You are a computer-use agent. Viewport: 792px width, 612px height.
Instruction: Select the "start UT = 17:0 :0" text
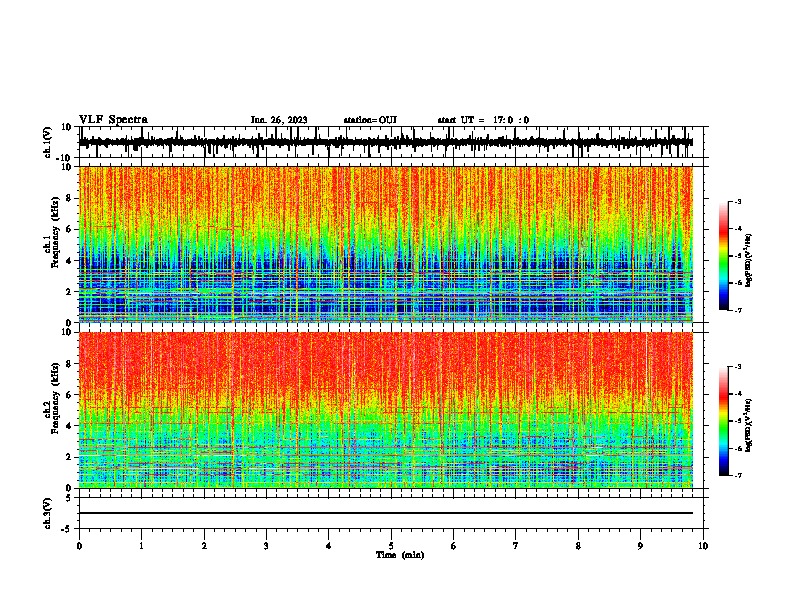pos(483,120)
